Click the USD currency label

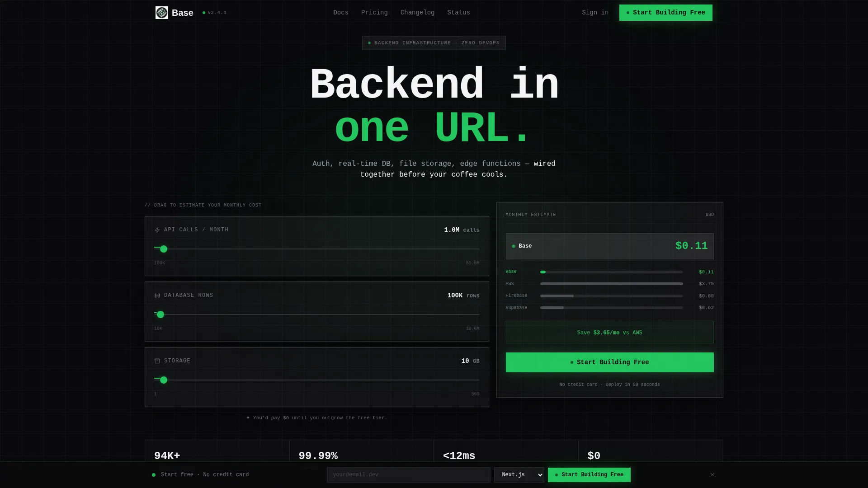tap(709, 215)
